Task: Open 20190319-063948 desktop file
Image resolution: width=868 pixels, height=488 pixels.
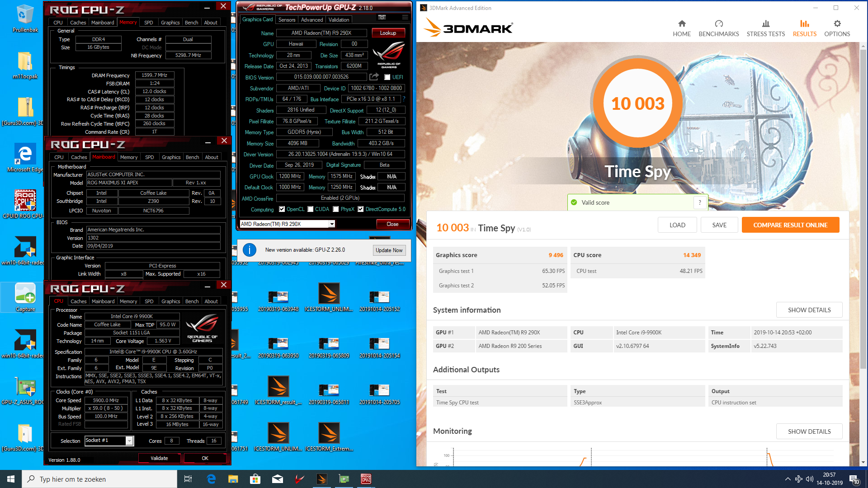Action: [278, 302]
